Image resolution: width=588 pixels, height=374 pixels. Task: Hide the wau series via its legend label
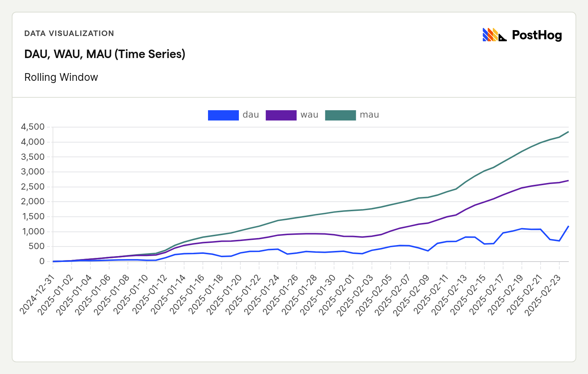(x=309, y=115)
